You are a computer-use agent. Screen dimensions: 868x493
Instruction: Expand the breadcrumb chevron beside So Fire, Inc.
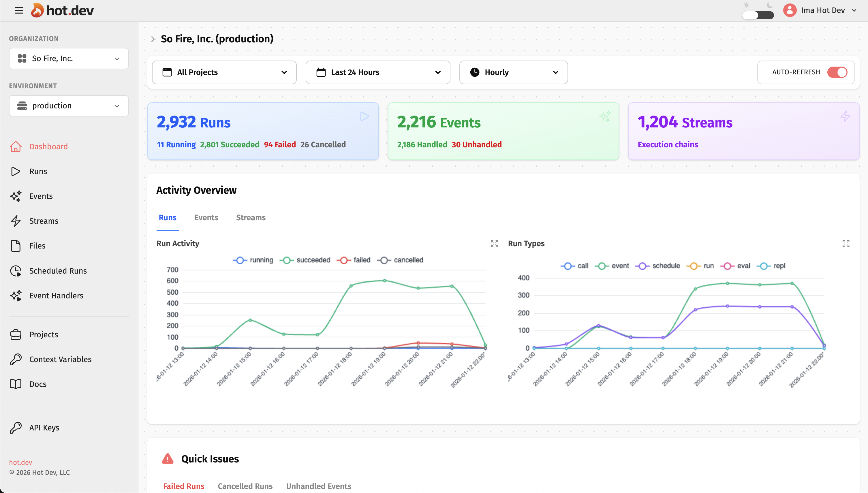click(x=153, y=39)
